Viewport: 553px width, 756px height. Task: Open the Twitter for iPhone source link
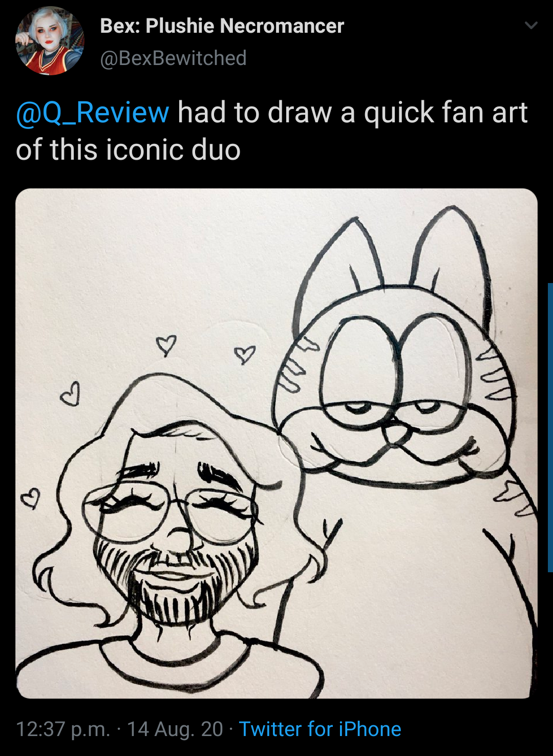[320, 729]
